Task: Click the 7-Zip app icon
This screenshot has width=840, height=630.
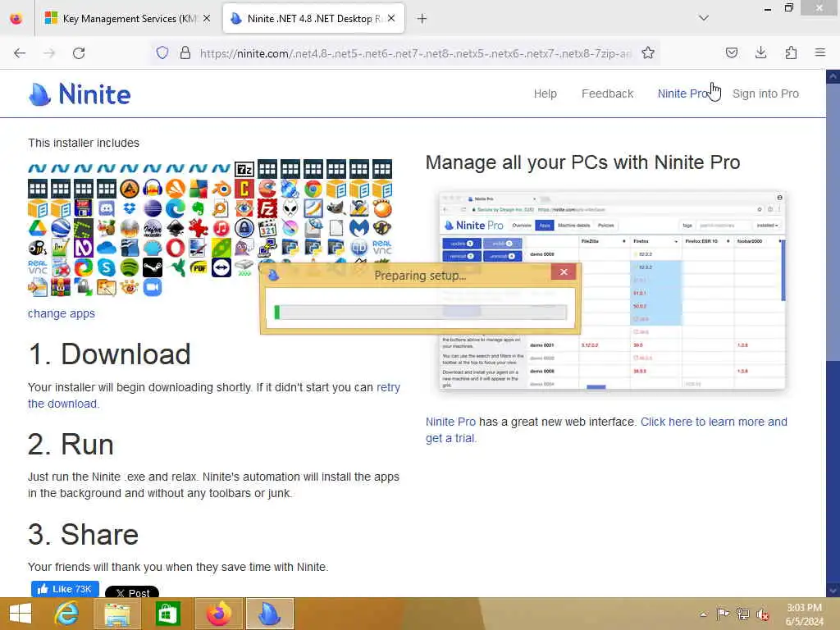Action: click(x=244, y=170)
